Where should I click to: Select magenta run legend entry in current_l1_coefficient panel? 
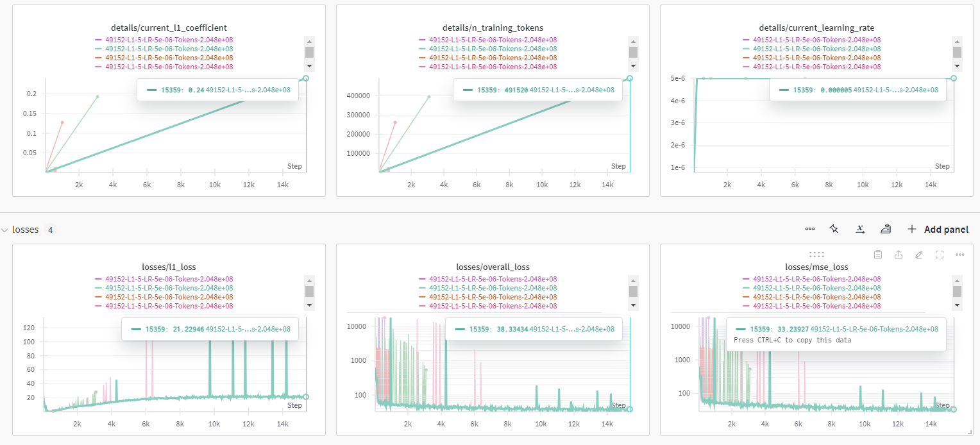(164, 40)
